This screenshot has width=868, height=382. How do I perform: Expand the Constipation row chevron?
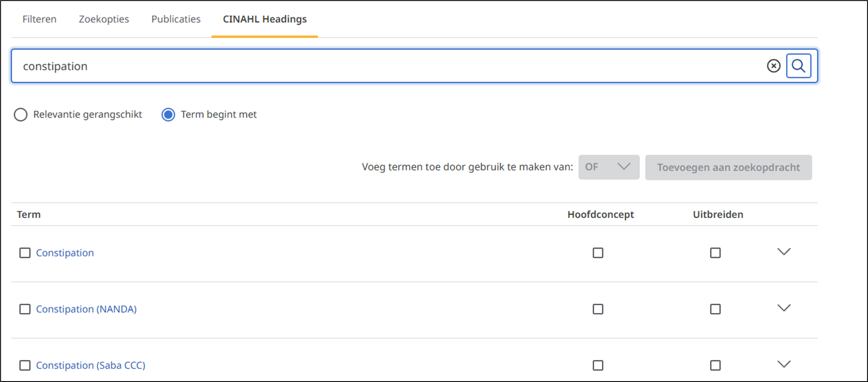784,252
